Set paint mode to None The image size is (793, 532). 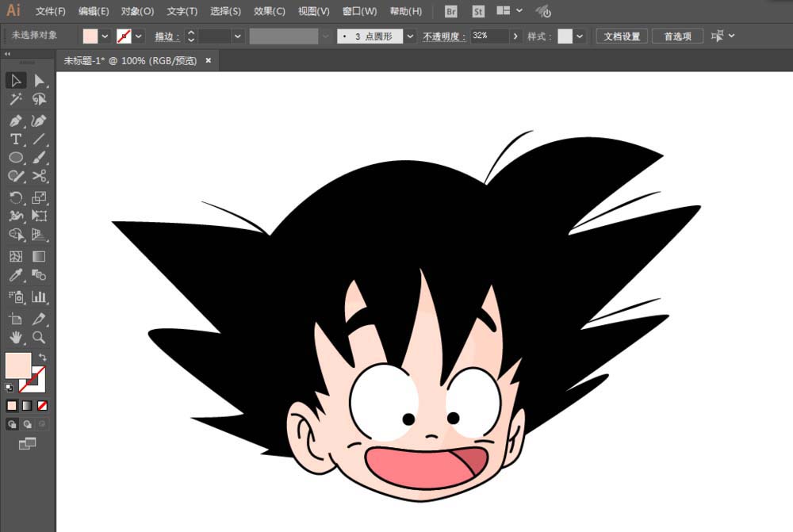coord(43,406)
